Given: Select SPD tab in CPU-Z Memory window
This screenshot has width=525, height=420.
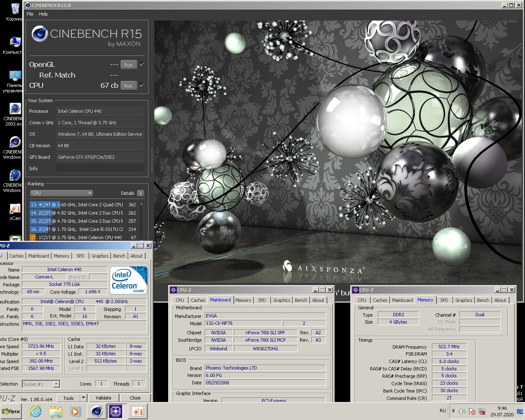Looking at the screenshot, I should [444, 300].
